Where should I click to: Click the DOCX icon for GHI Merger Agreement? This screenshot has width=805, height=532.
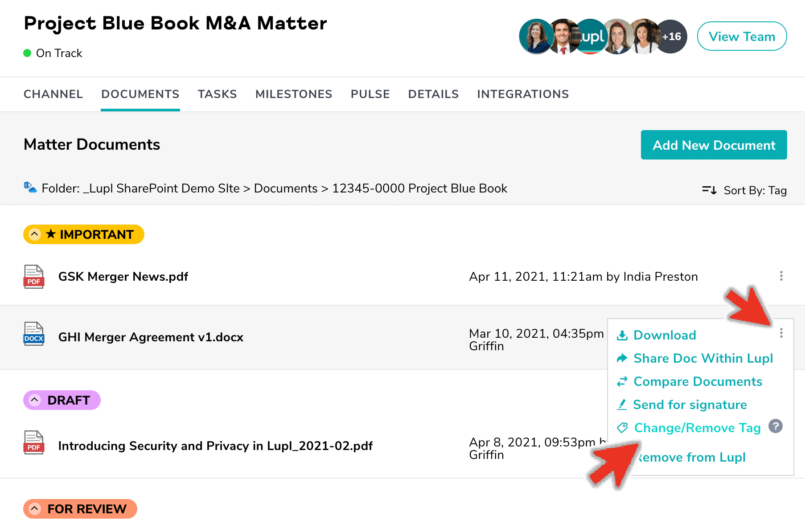coord(34,334)
